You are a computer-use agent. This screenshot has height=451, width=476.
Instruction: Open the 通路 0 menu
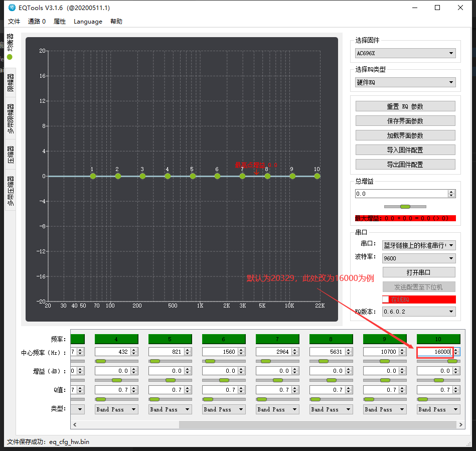pos(37,22)
